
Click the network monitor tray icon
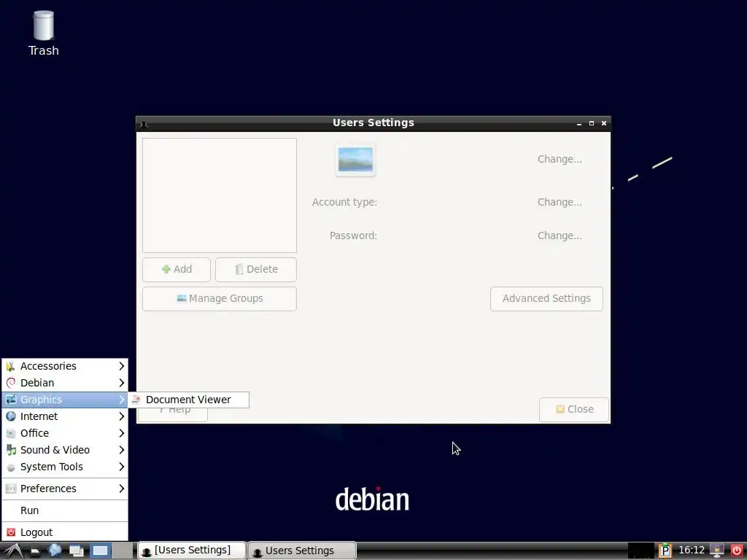pos(716,551)
